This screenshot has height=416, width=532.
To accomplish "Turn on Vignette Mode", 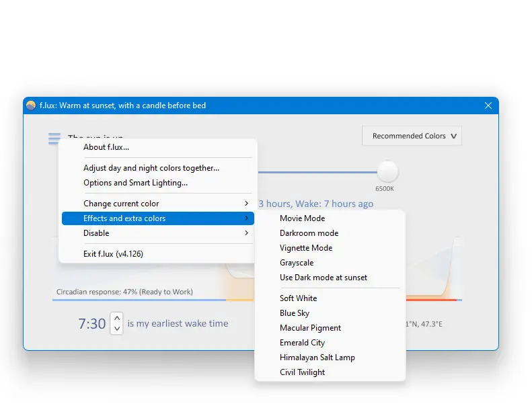I will click(x=330, y=248).
